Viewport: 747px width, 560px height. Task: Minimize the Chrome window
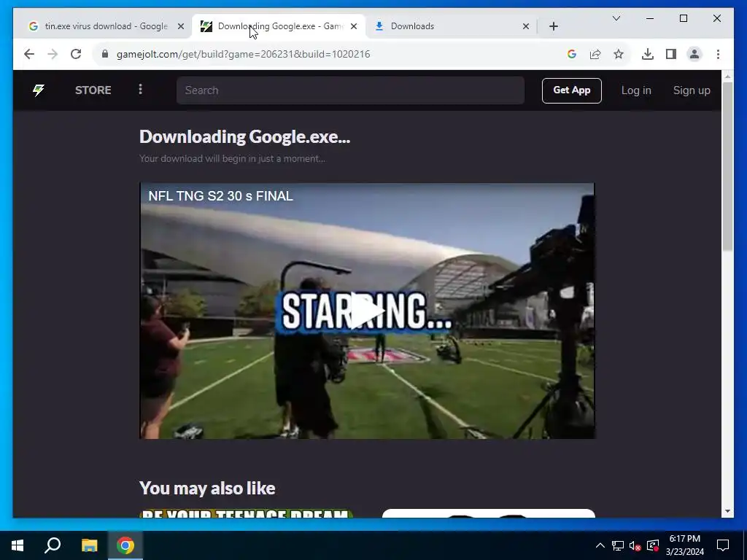click(x=650, y=18)
